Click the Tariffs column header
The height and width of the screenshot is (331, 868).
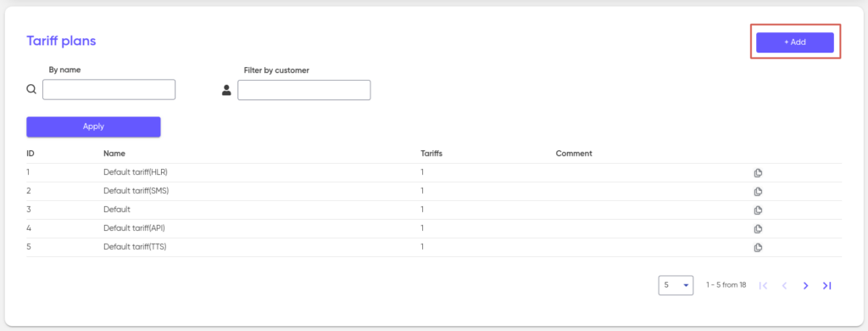tap(431, 153)
